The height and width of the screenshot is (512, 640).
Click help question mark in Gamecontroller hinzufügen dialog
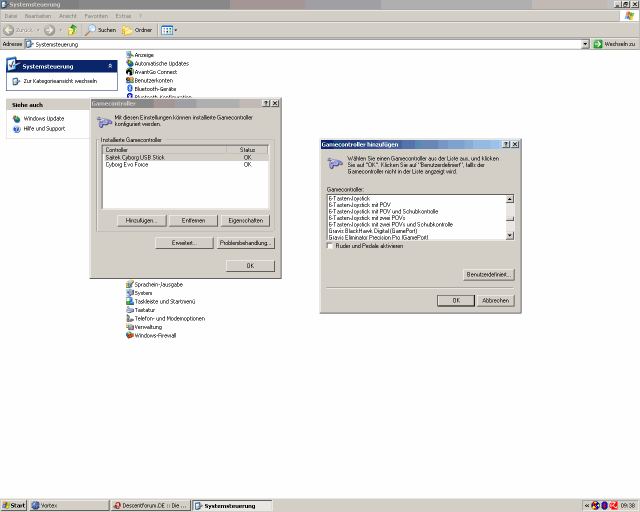click(x=506, y=144)
